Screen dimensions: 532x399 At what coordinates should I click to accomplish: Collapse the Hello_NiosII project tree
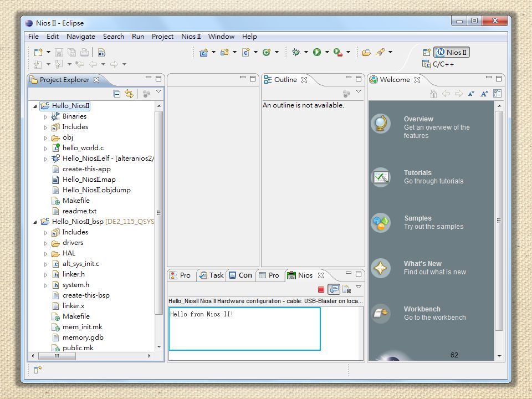coord(35,106)
